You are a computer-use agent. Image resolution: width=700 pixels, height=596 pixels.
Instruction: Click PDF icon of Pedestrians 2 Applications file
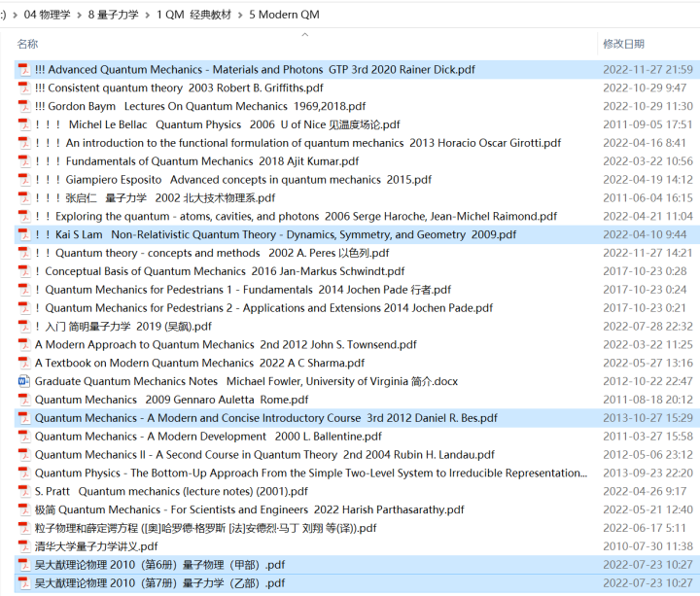pos(23,307)
